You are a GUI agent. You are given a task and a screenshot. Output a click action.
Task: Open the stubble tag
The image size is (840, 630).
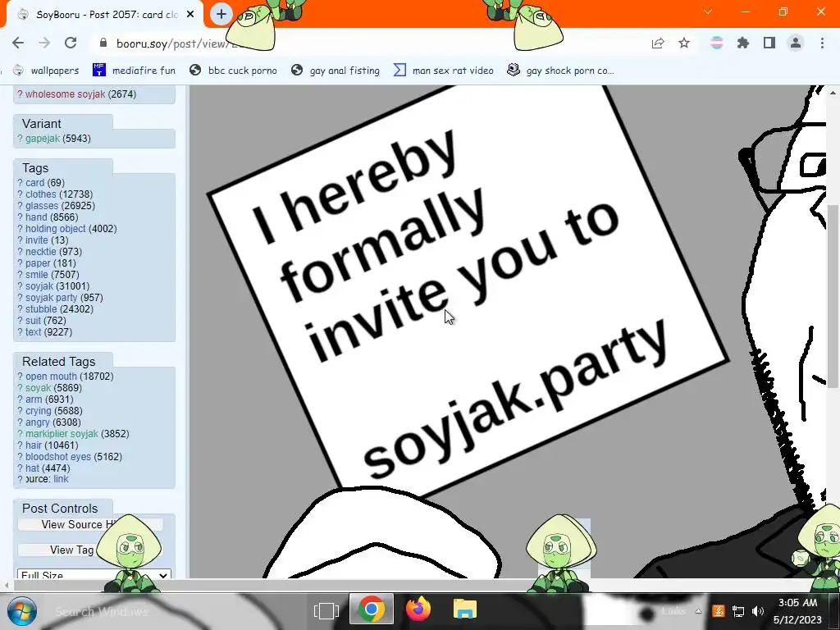point(41,309)
